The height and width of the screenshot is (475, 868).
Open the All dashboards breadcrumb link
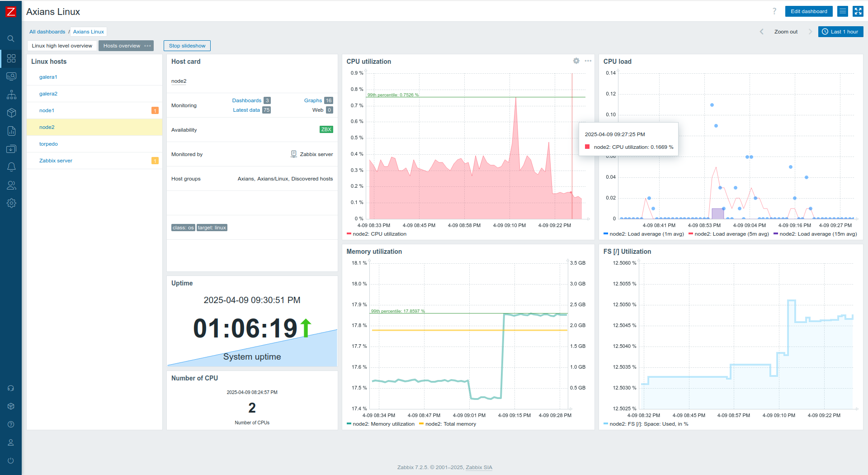tap(47, 32)
